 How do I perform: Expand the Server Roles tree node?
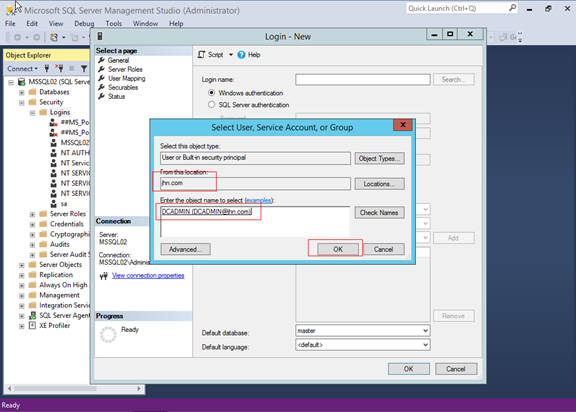pos(32,214)
